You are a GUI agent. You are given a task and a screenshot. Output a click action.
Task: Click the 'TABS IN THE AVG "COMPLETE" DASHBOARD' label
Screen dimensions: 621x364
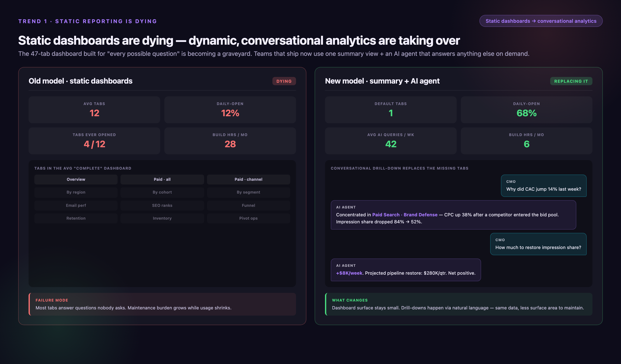[x=83, y=168]
